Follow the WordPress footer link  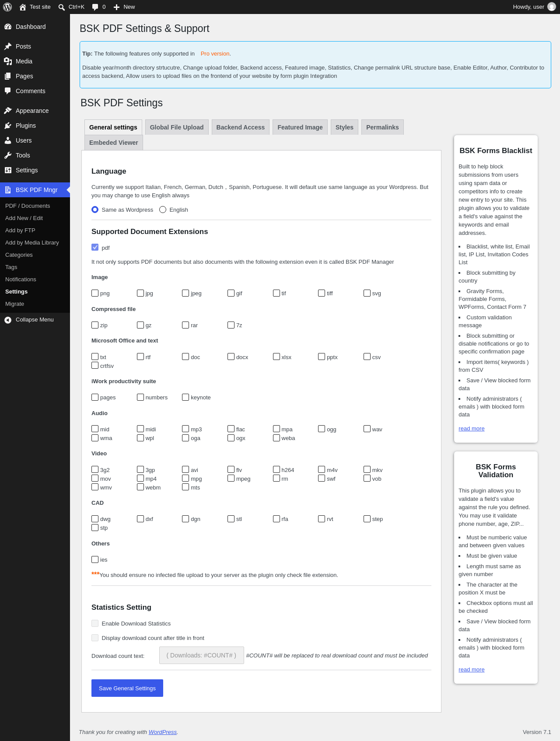click(163, 732)
